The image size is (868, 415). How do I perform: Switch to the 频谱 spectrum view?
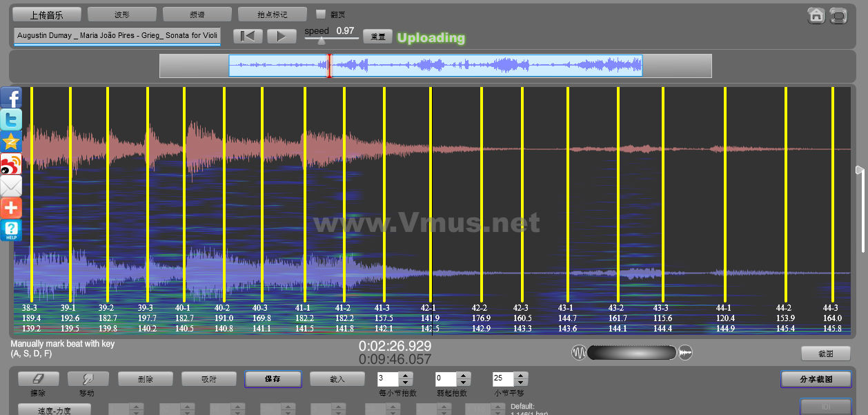click(x=197, y=14)
